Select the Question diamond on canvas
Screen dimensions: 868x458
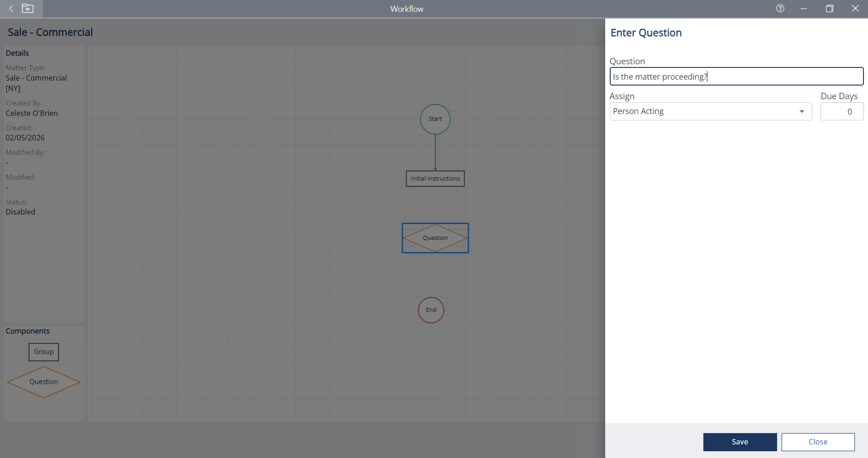coord(435,238)
